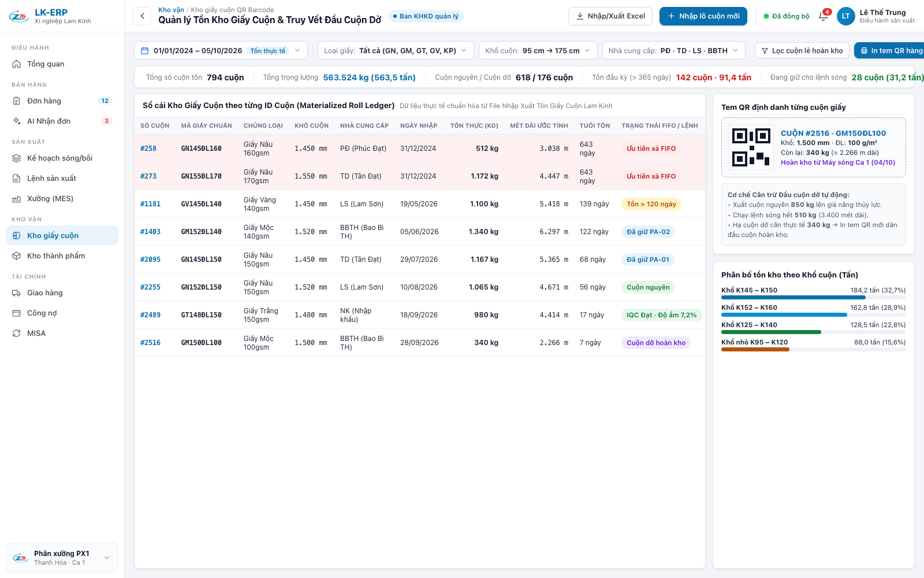Click the Ban KHKD quản lý badge
This screenshot has width=924, height=578.
click(426, 16)
